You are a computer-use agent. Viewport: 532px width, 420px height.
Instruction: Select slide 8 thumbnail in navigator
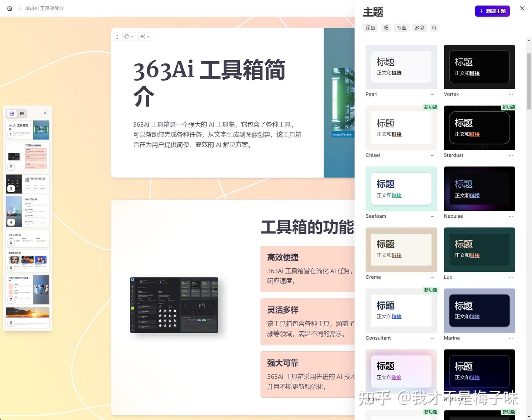tap(27, 317)
